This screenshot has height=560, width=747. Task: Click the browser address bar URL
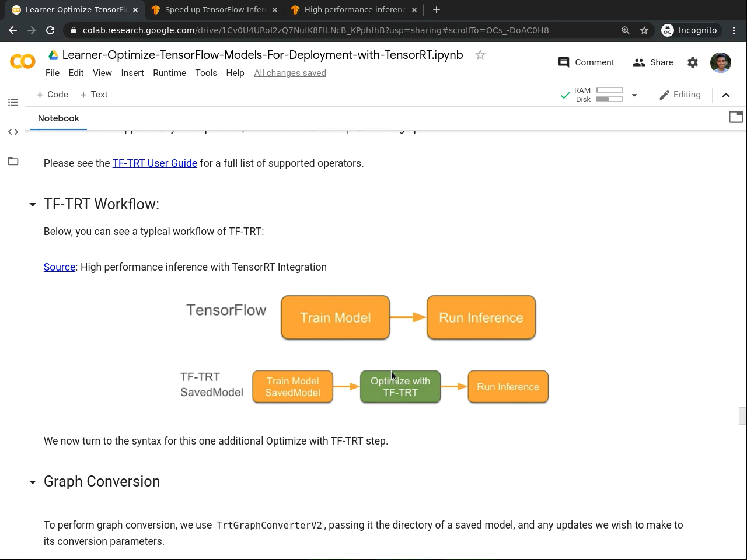click(x=316, y=30)
